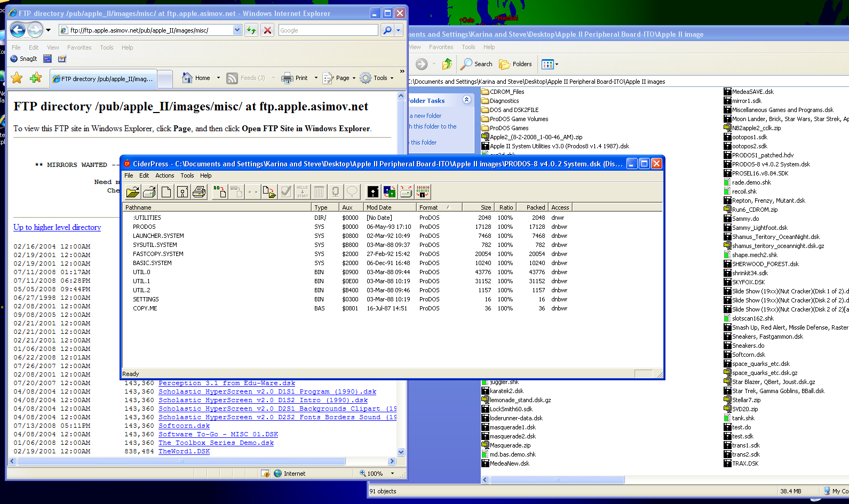Click the Home button in IE
Image resolution: width=849 pixels, height=504 pixels.
(x=197, y=78)
